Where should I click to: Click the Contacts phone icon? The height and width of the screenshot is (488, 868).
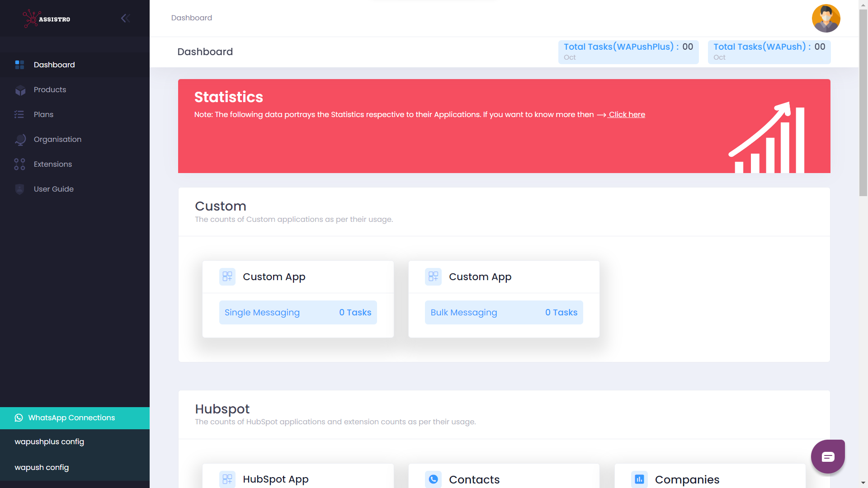433,479
